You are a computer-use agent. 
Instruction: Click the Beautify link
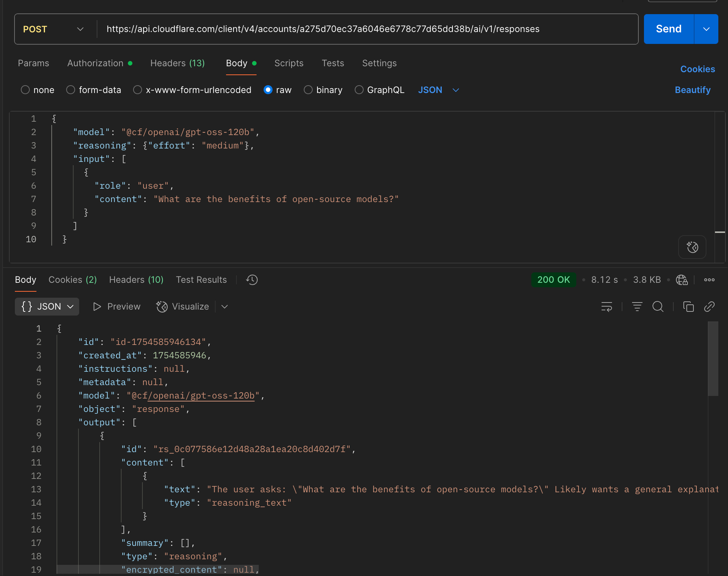click(692, 90)
